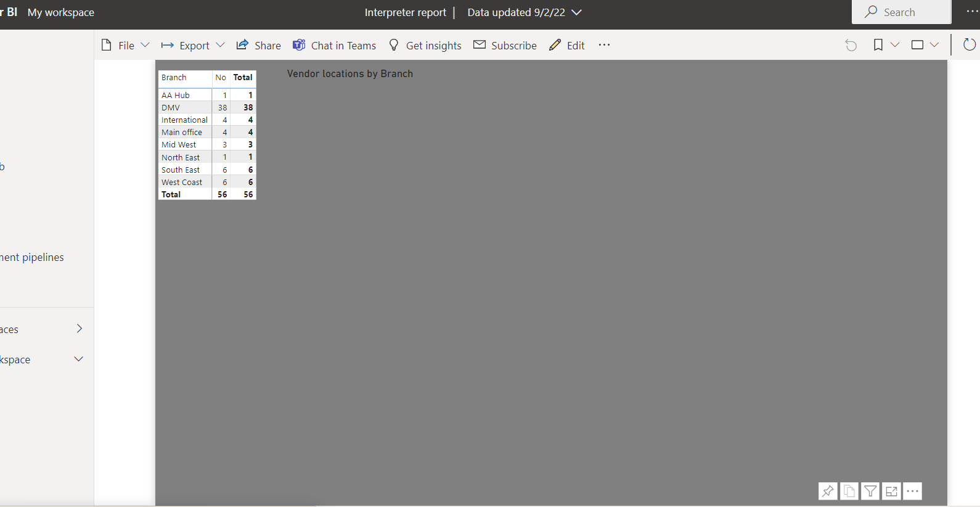Expand the workspaces chevron in sidebar

[79, 329]
